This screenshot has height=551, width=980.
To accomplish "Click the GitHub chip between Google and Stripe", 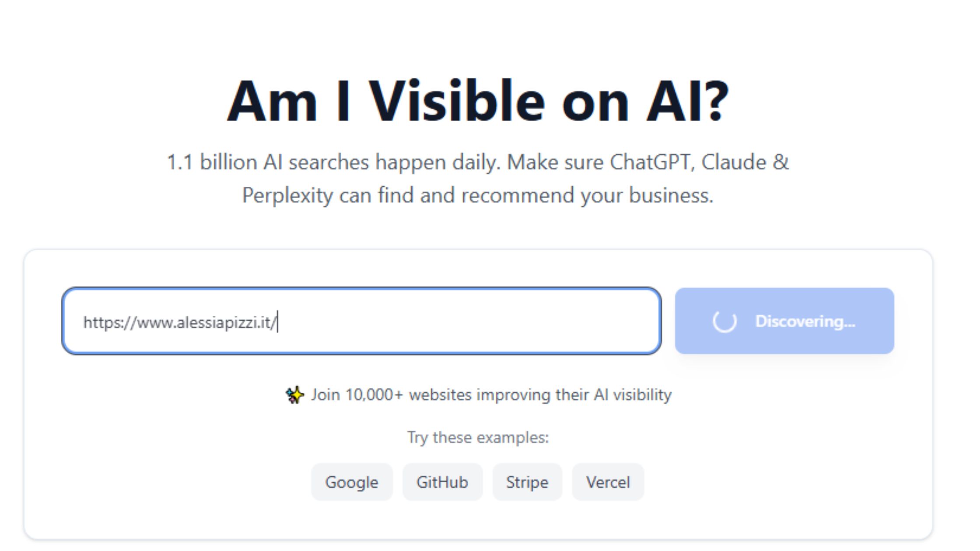I will click(x=442, y=482).
